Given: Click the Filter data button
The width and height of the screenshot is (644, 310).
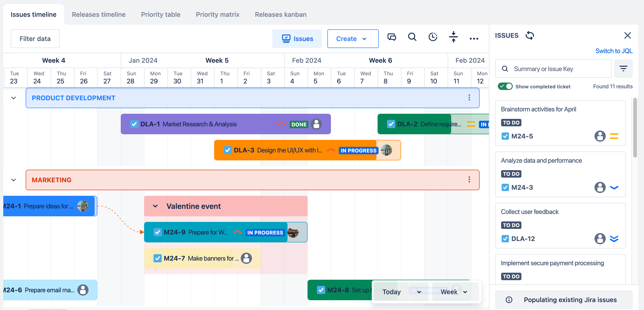Looking at the screenshot, I should point(35,39).
